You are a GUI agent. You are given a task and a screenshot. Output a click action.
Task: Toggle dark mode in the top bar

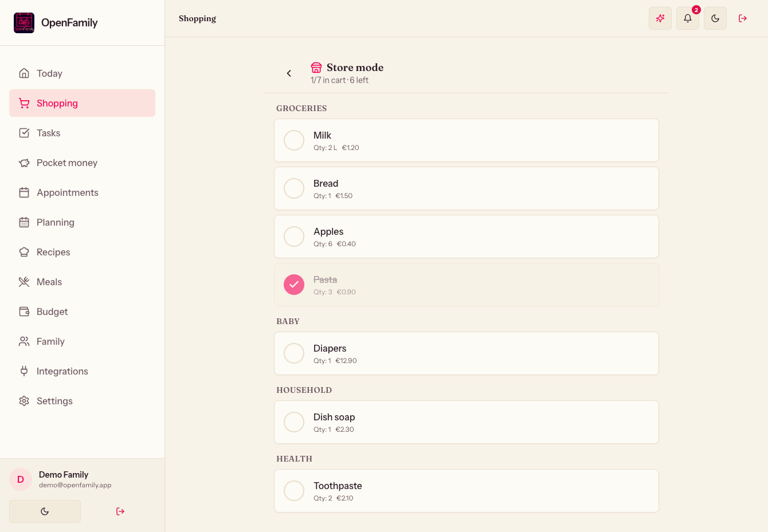pyautogui.click(x=715, y=18)
